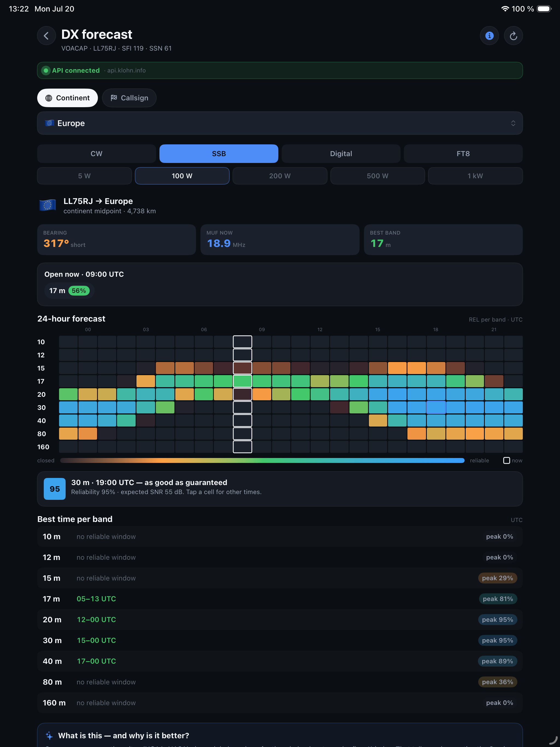560x747 pixels.
Task: Select 500 W power level
Action: point(378,176)
